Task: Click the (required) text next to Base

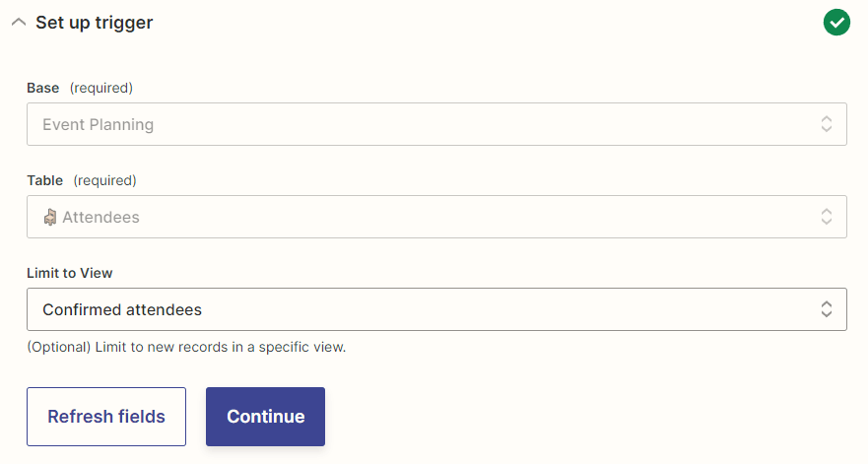Action: point(100,88)
